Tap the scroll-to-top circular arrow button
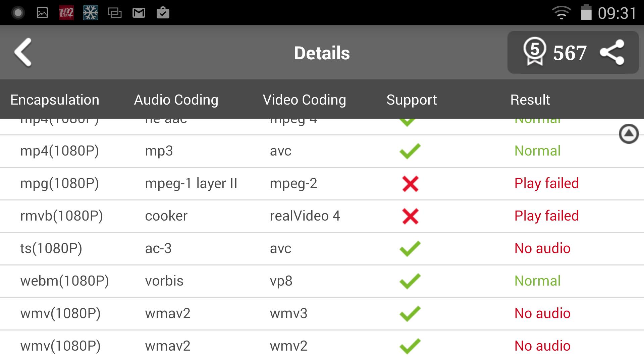644x362 pixels. (x=629, y=134)
